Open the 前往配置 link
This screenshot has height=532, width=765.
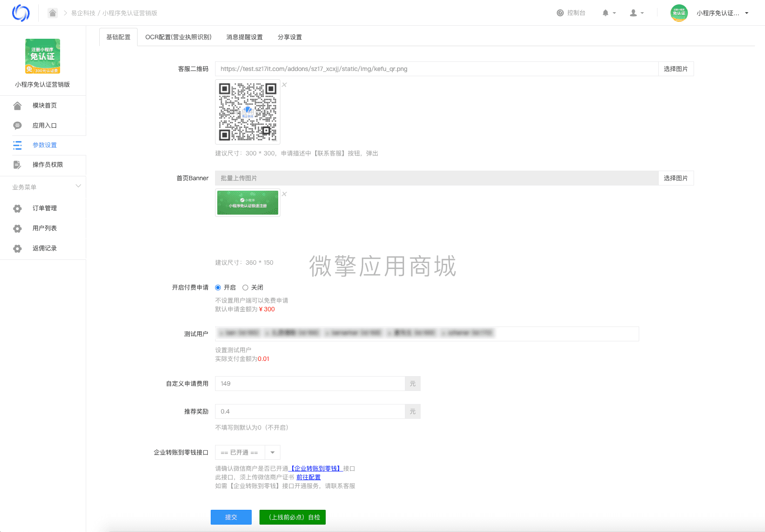308,478
